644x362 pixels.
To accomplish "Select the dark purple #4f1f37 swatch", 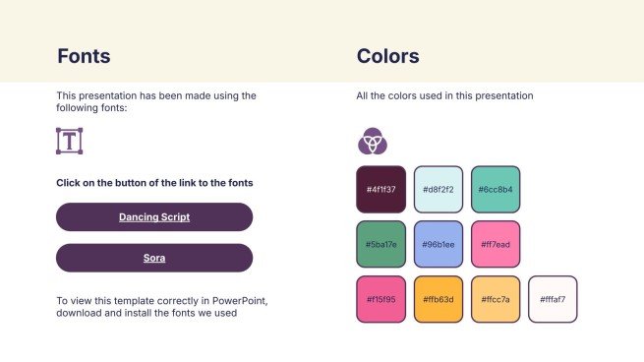I will click(x=381, y=190).
